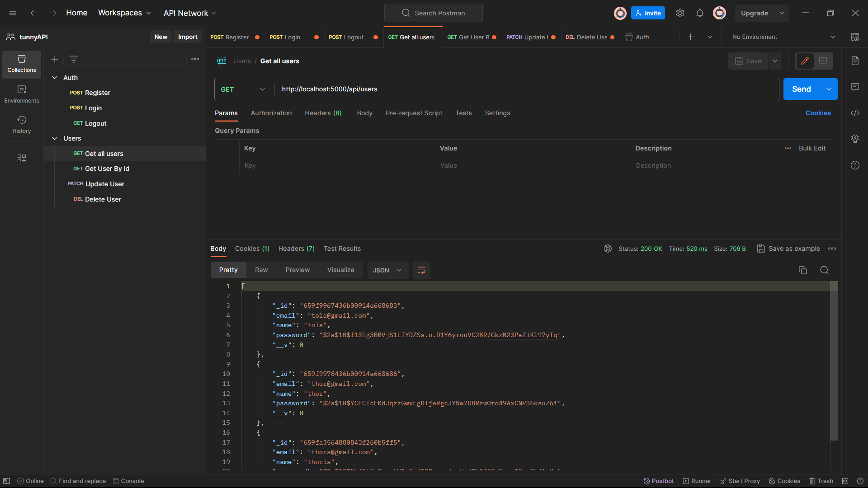Switch response view to Raw
This screenshot has width=868, height=488.
coord(261,270)
